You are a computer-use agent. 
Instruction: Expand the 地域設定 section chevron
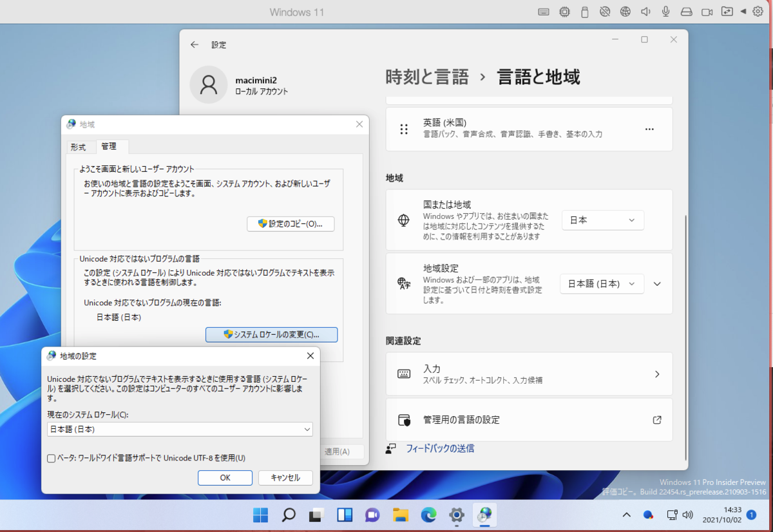(x=657, y=283)
